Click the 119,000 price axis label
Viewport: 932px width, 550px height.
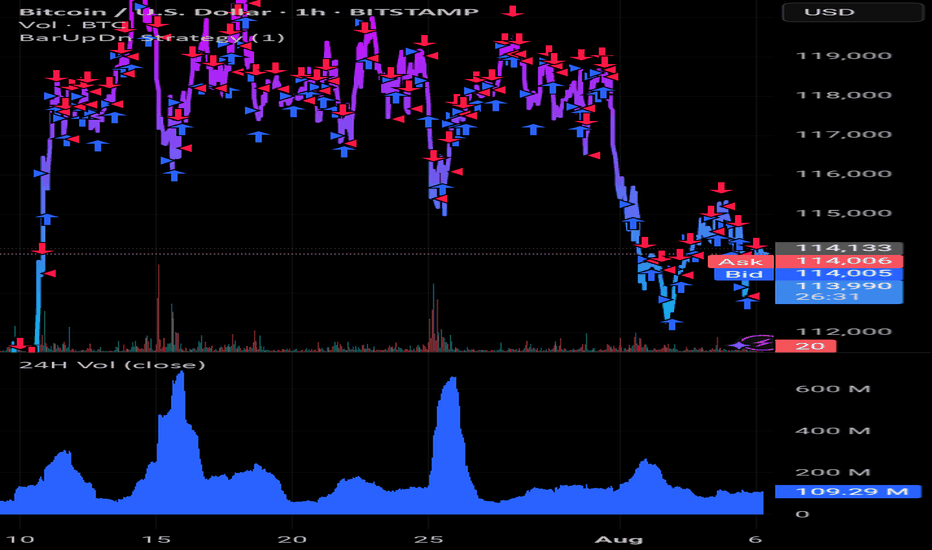pos(844,56)
